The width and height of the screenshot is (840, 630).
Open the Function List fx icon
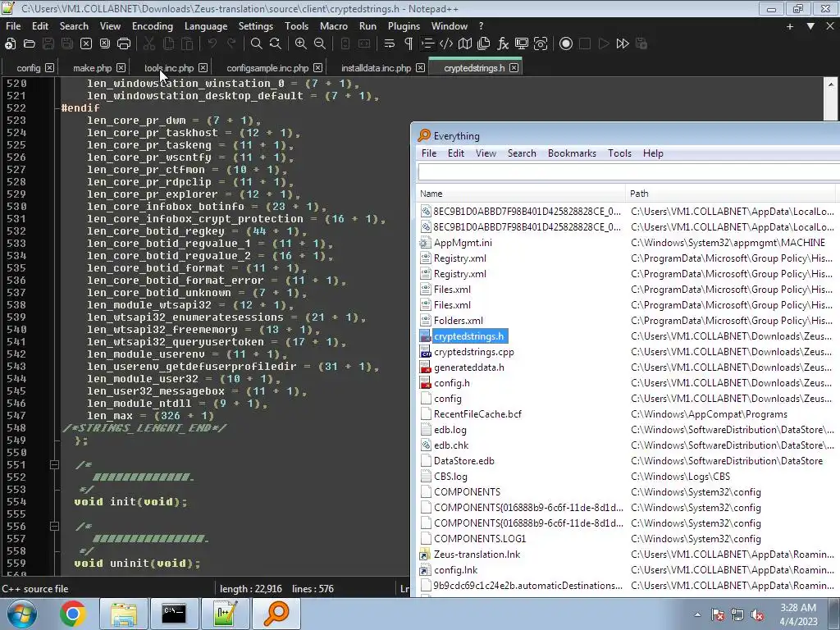point(503,44)
